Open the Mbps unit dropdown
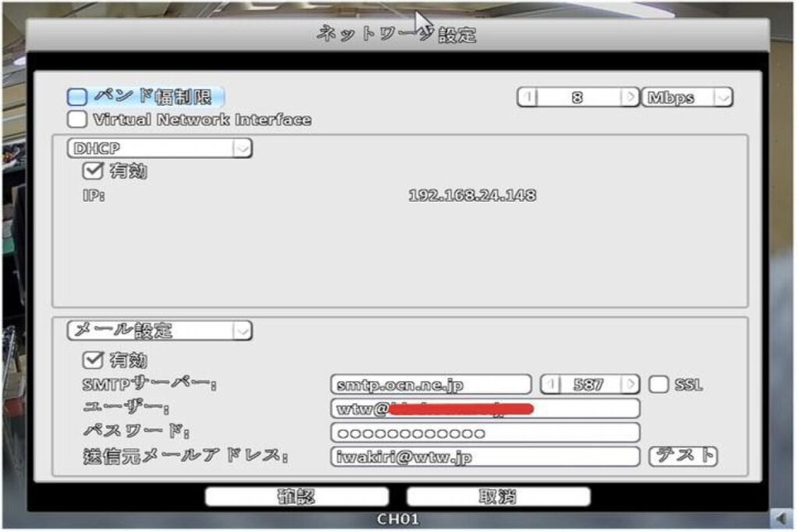Screen dimensions: 798x532 tap(724, 98)
